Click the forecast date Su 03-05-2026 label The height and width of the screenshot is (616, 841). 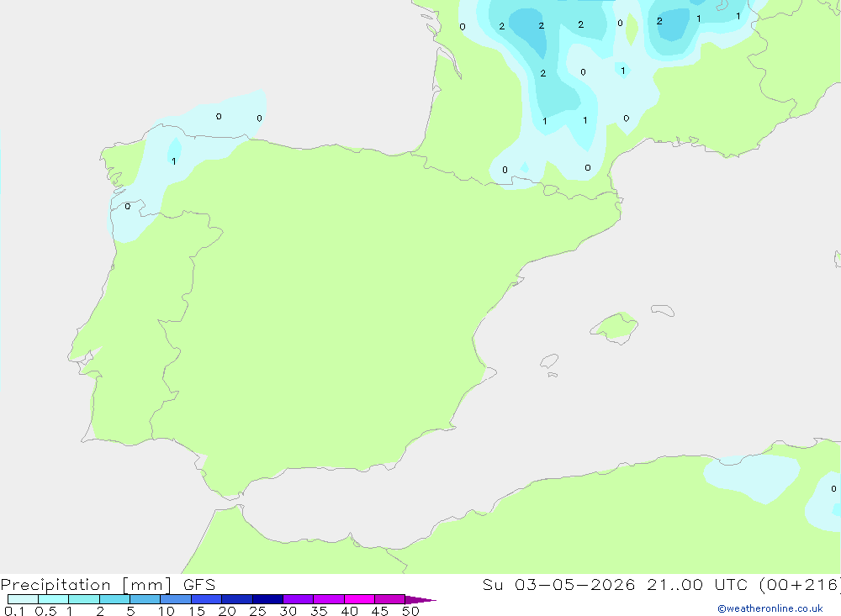coord(558,585)
